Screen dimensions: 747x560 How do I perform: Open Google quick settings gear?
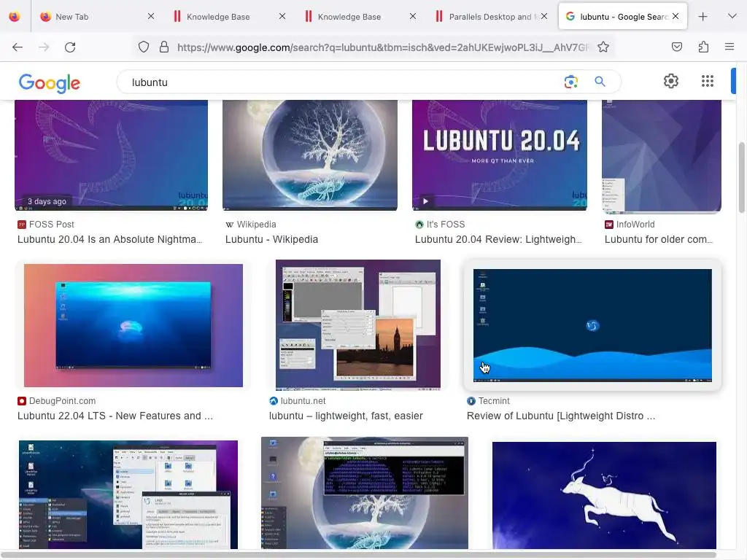[x=671, y=82]
